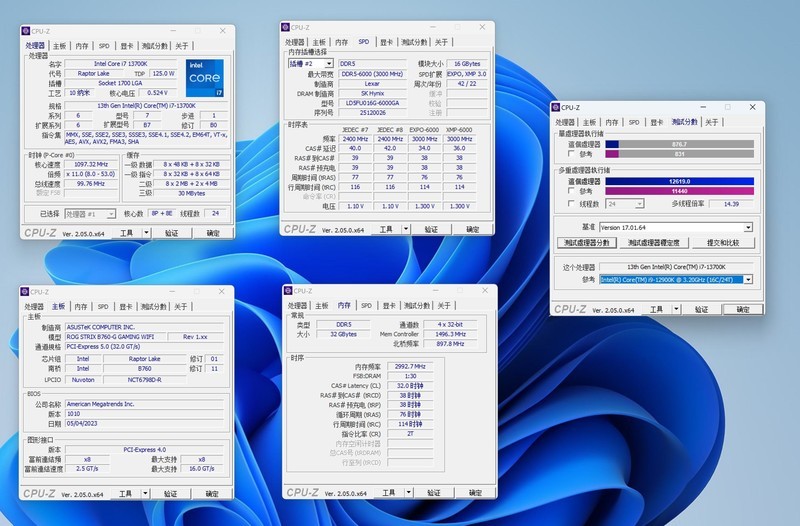Viewport: 800px width, 526px height.
Task: Click the CPU name field Intel Core i7 13700K
Action: (120, 64)
